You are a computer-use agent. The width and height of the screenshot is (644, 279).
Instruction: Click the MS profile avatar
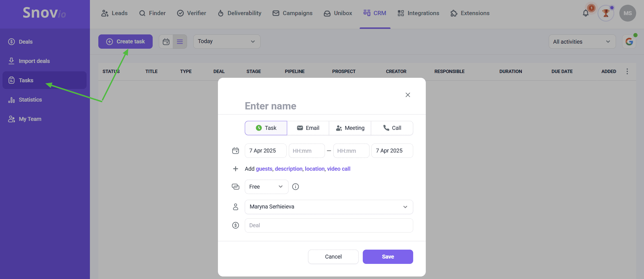tap(627, 13)
